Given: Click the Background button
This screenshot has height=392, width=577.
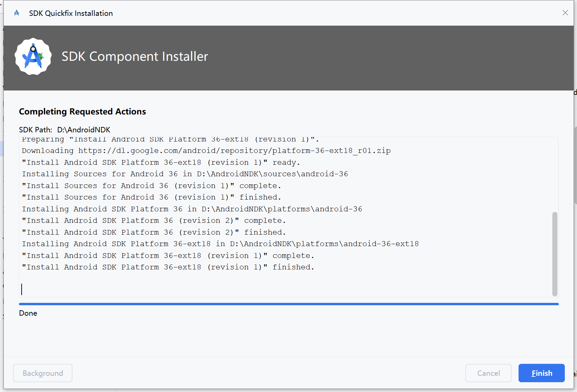Looking at the screenshot, I should [x=43, y=373].
